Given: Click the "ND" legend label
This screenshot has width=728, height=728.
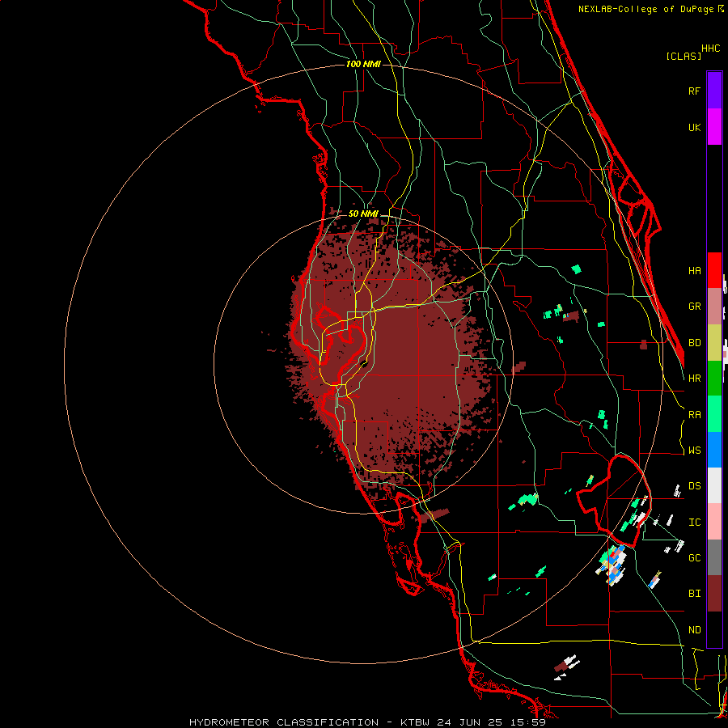Looking at the screenshot, I should click(694, 630).
